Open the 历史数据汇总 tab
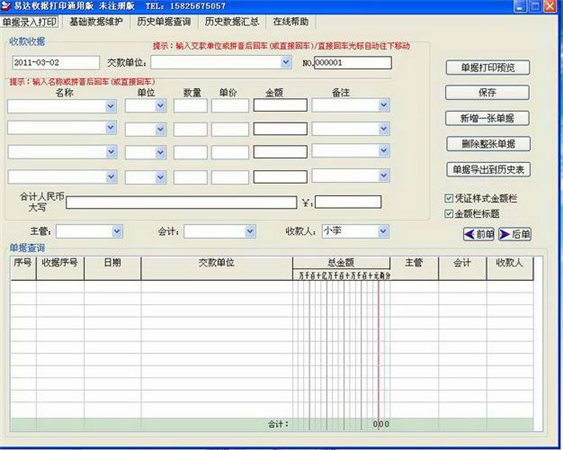 pos(231,22)
